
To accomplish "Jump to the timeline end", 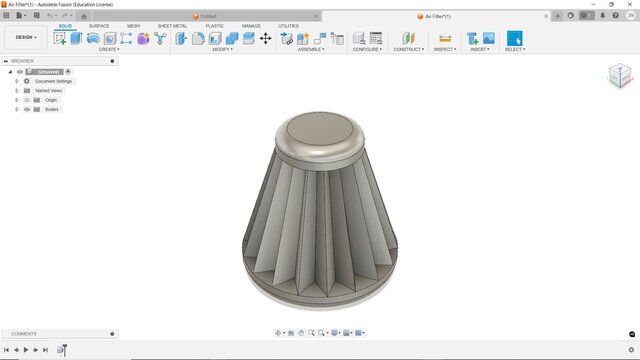I will click(x=45, y=350).
